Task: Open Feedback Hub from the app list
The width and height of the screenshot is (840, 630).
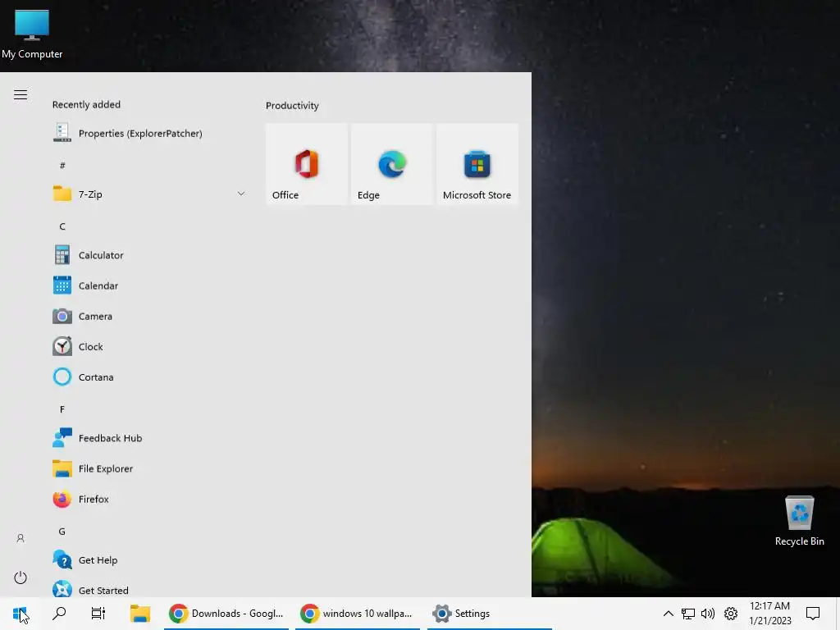Action: coord(150,438)
